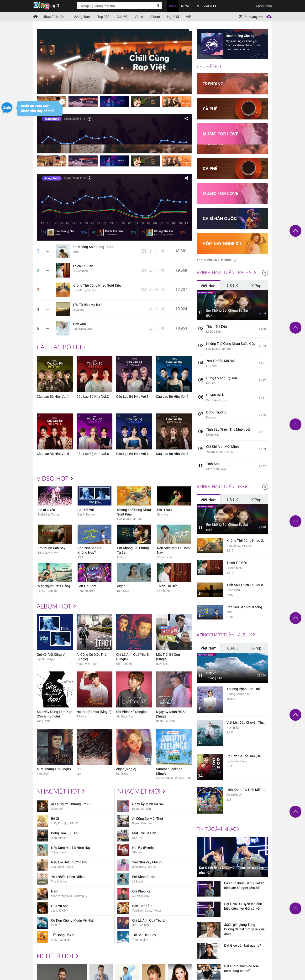Screen dimensions: 305x980
Task: Close the Zalo message tooltip
Action: coord(62,102)
